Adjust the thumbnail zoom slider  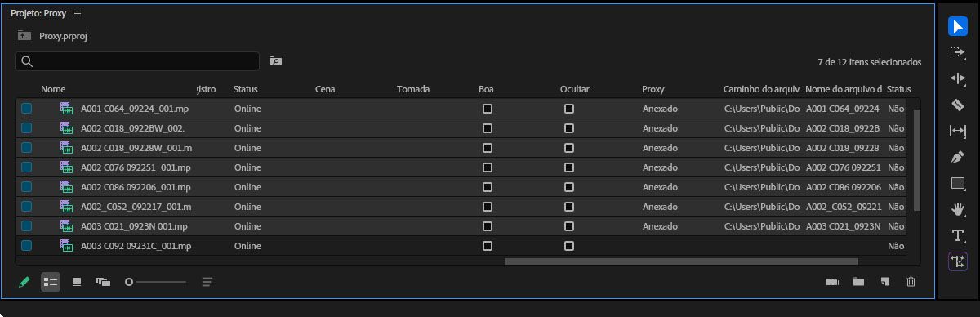155,282
